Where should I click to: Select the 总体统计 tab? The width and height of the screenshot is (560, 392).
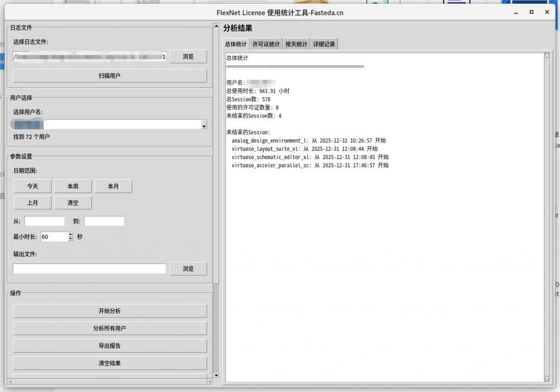(x=235, y=44)
